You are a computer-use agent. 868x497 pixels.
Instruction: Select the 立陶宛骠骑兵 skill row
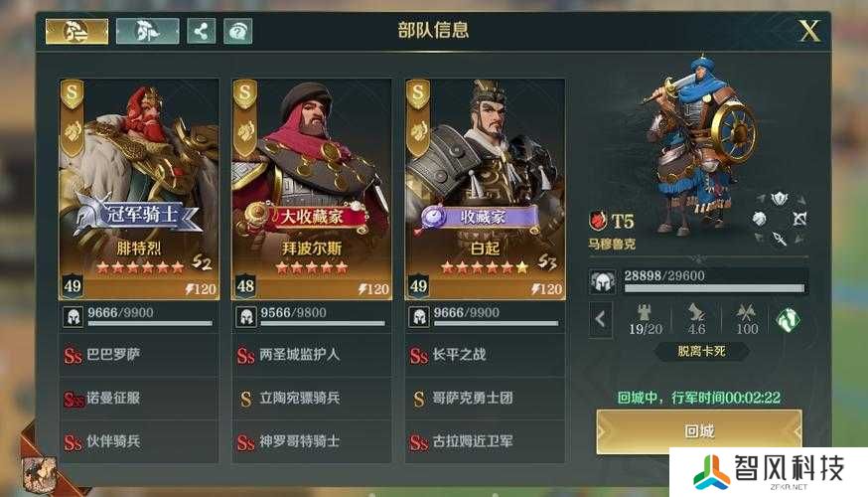[312, 398]
